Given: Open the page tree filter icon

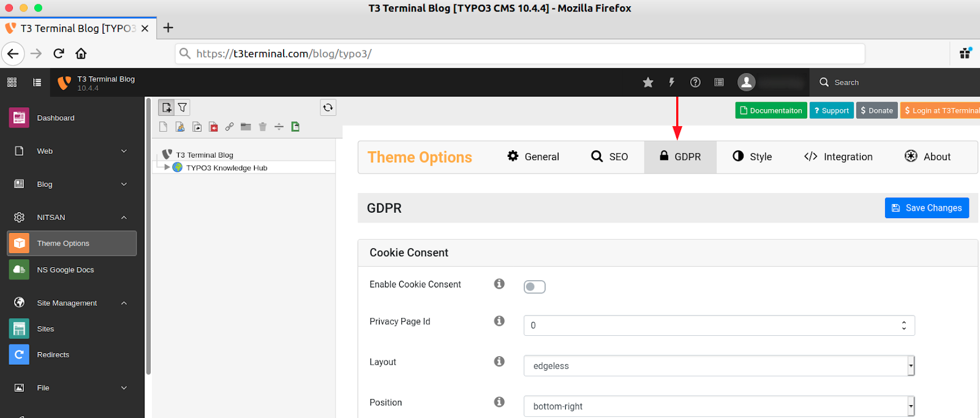Looking at the screenshot, I should (183, 108).
